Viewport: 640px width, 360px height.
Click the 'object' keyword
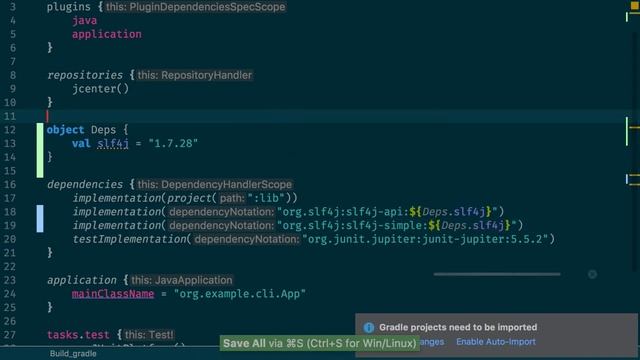65,130
